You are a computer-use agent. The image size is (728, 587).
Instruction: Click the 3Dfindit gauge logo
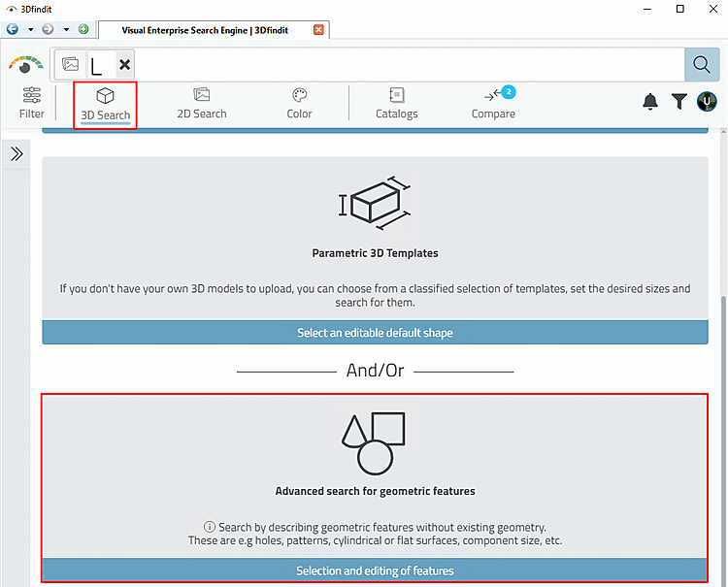[x=25, y=64]
